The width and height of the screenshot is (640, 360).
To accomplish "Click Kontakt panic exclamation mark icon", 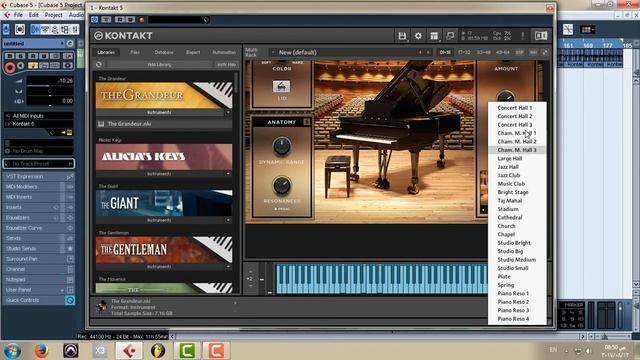I will (522, 36).
